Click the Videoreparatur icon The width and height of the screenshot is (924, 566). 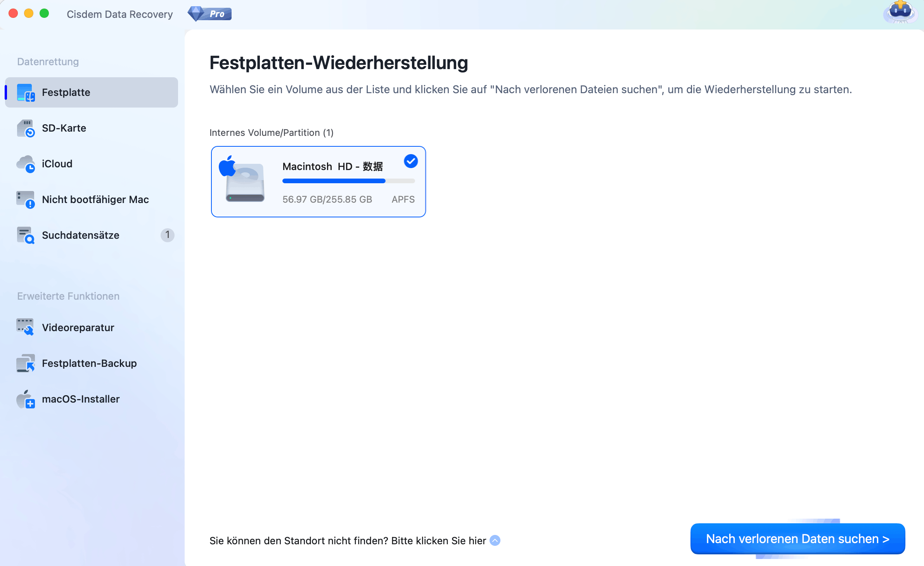tap(26, 327)
